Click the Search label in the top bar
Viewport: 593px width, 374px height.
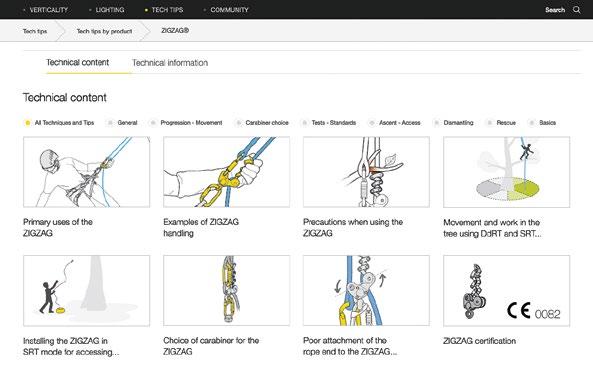pyautogui.click(x=555, y=10)
